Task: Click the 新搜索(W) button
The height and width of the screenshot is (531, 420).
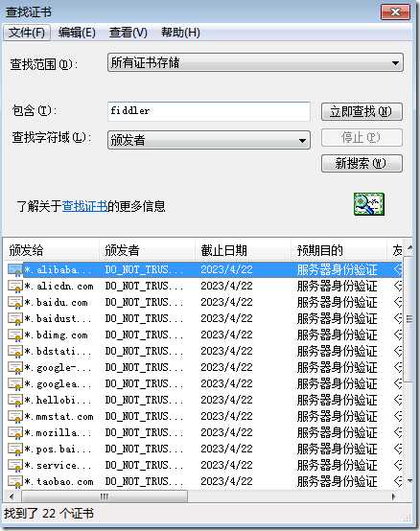Action: click(362, 164)
